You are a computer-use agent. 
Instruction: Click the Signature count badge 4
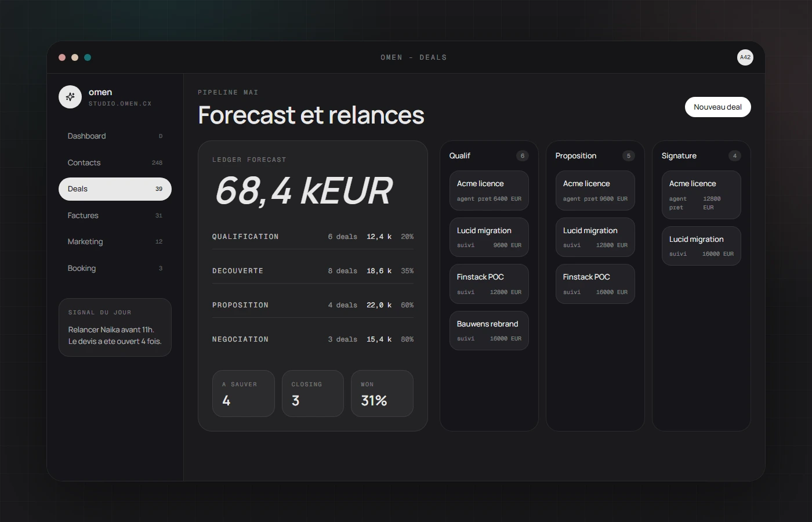[x=735, y=156]
